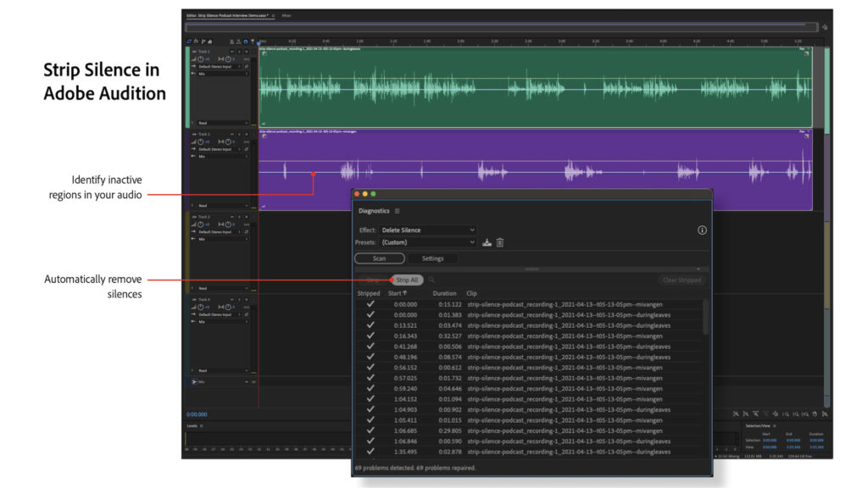This screenshot has width=868, height=488.
Task: Switch to the Mixer tab
Action: 287,15
